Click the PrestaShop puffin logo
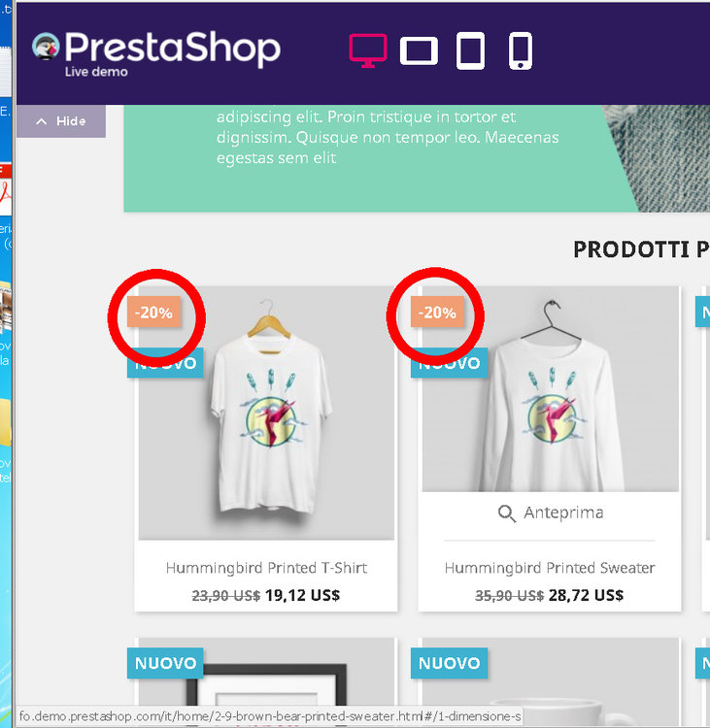Image resolution: width=710 pixels, height=728 pixels. tap(46, 47)
